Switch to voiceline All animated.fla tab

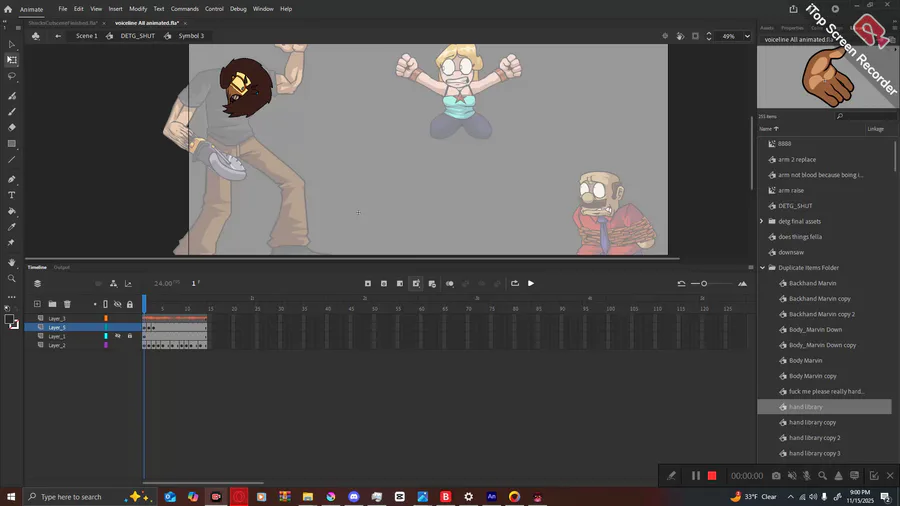(147, 23)
